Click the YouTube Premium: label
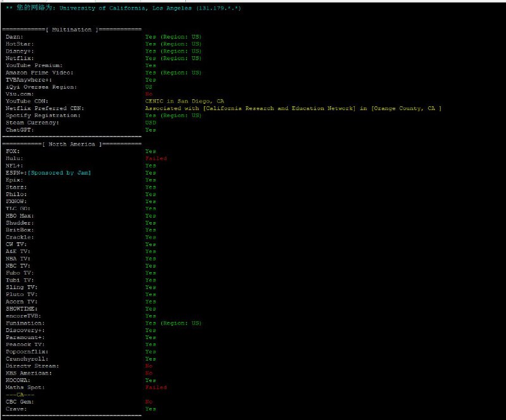 [x=34, y=65]
